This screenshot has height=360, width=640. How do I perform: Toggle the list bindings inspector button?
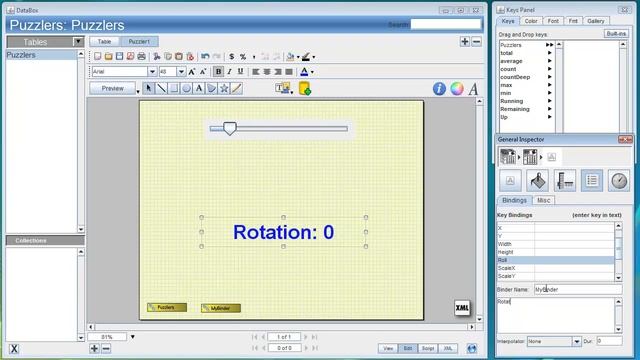(x=592, y=180)
